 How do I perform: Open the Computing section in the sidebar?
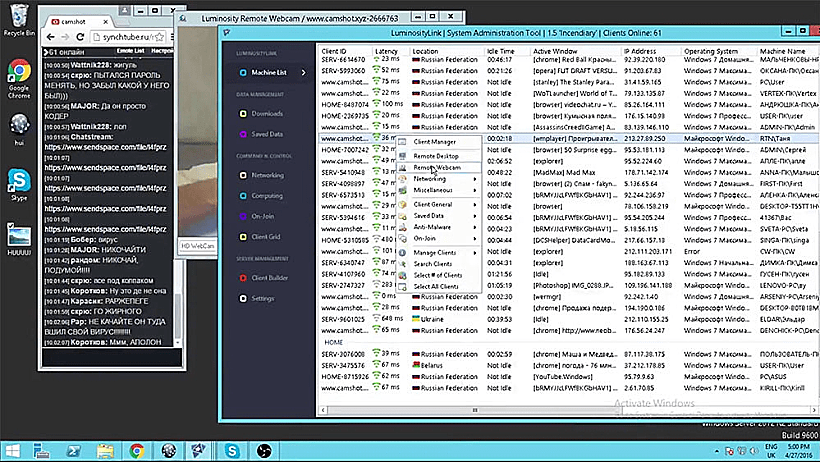tap(266, 195)
